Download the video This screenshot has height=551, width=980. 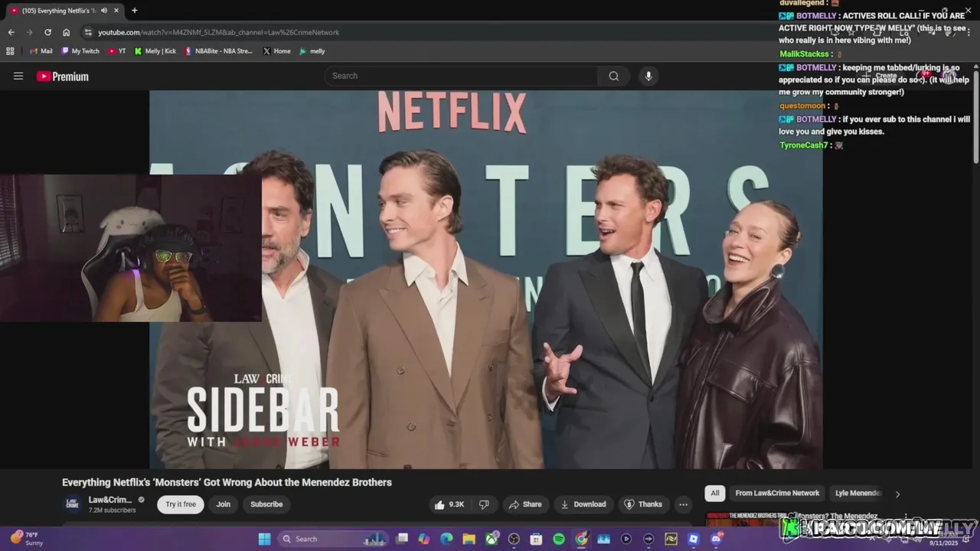coord(583,504)
